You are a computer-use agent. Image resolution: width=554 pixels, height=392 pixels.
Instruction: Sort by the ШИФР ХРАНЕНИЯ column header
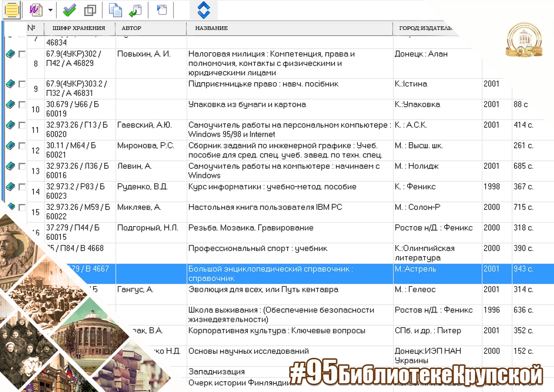click(79, 28)
